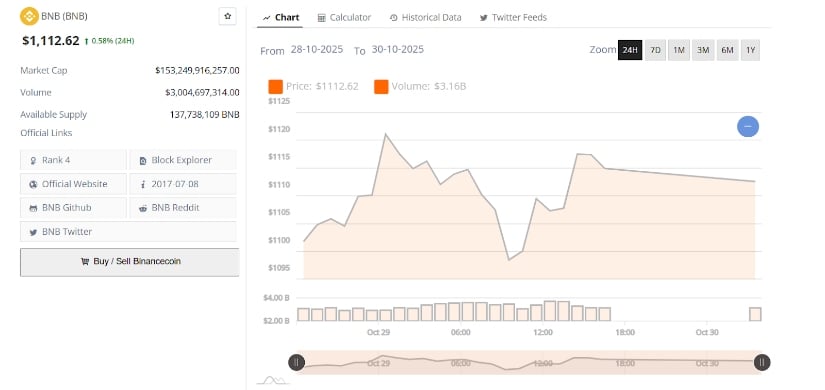Select the 6M zoom range

[x=727, y=50]
